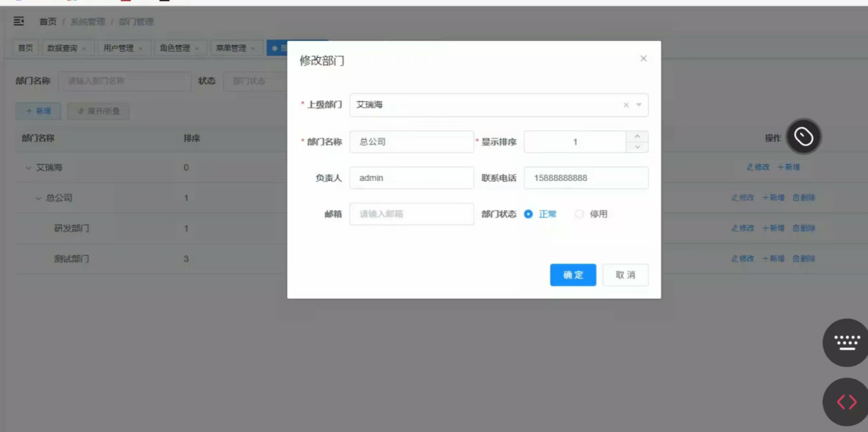
Task: Switch to the 菜单管理 tab
Action: [236, 48]
